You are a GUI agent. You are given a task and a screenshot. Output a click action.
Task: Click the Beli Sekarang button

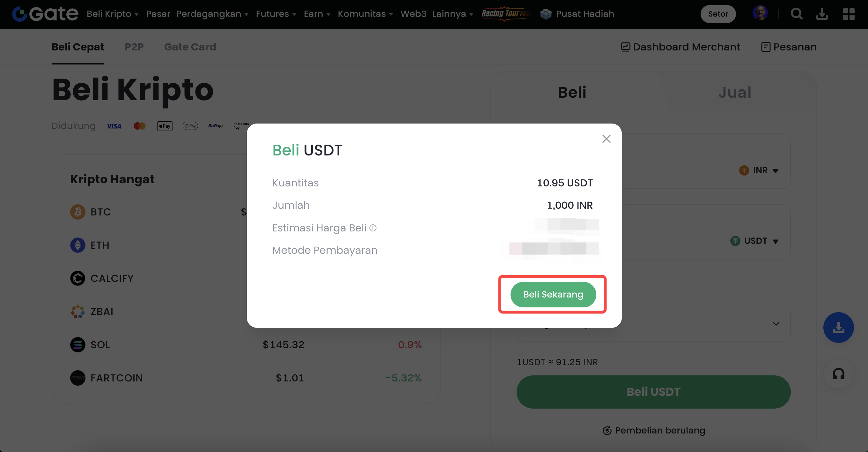pyautogui.click(x=553, y=295)
